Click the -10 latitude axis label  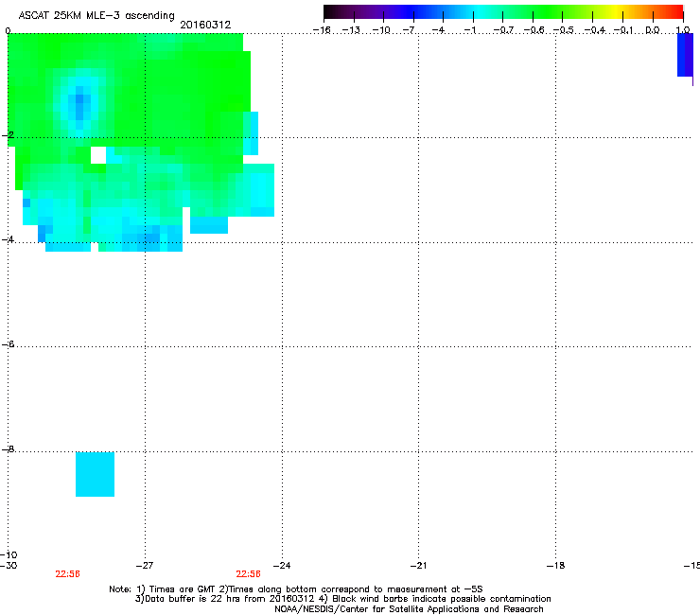[9, 554]
